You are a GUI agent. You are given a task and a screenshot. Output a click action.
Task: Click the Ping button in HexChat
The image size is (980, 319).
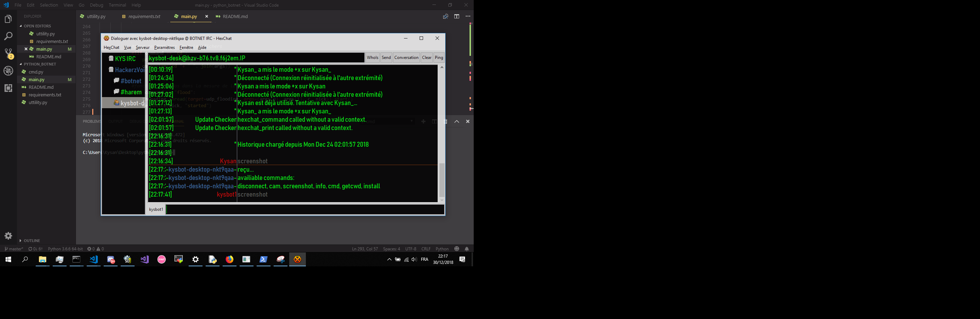pyautogui.click(x=439, y=58)
